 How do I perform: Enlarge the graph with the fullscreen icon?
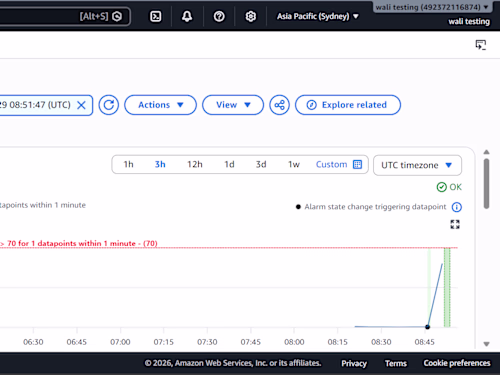(x=455, y=224)
